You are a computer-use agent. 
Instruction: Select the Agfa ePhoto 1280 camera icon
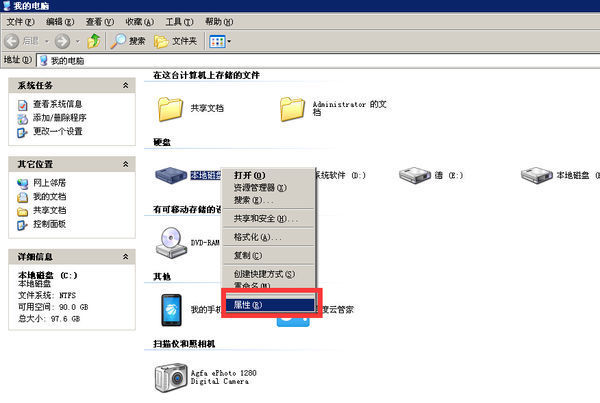point(171,377)
